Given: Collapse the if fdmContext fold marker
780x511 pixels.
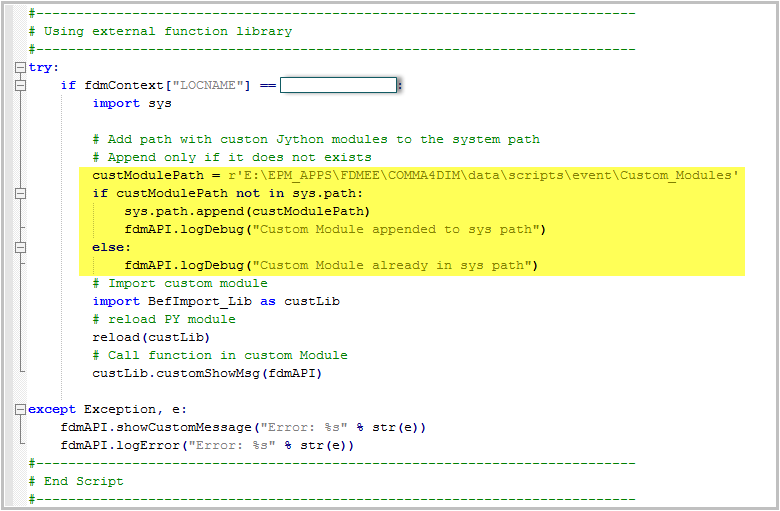Looking at the screenshot, I should pos(20,86).
